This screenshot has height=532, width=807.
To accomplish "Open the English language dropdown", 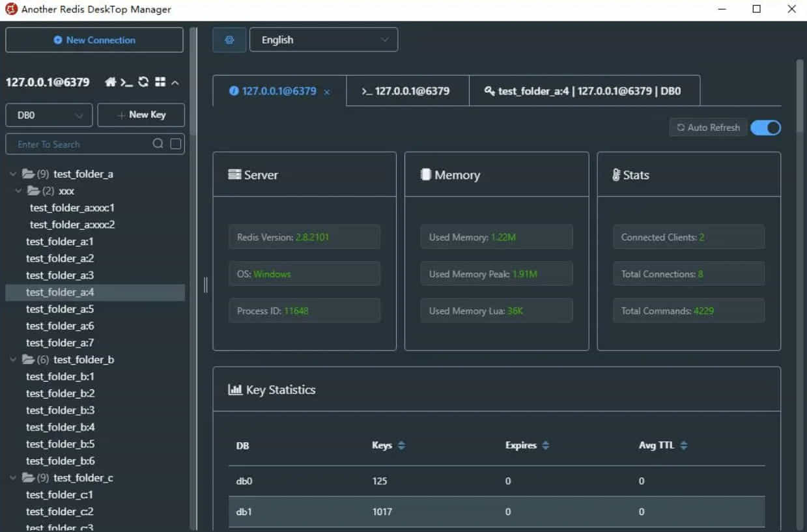I will 324,40.
